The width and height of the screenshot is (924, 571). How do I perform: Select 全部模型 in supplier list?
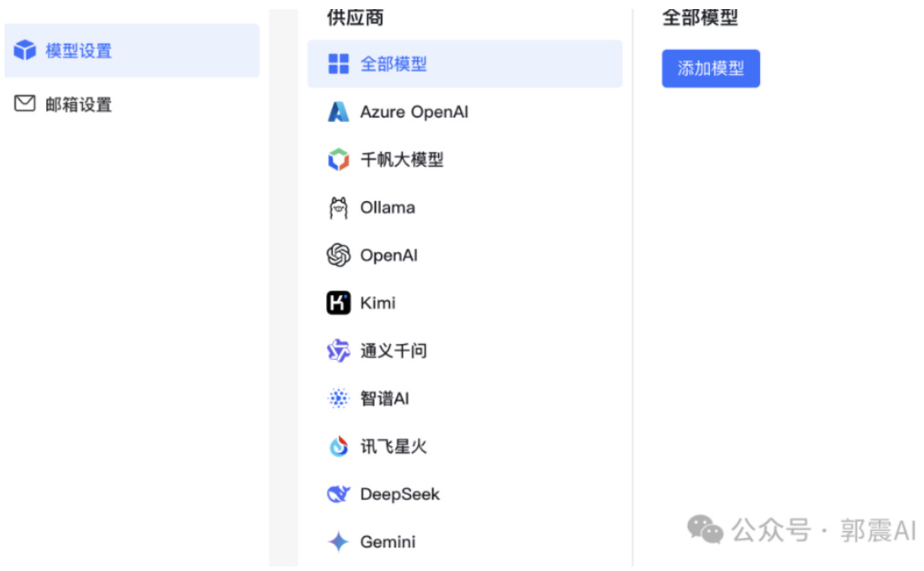click(465, 64)
